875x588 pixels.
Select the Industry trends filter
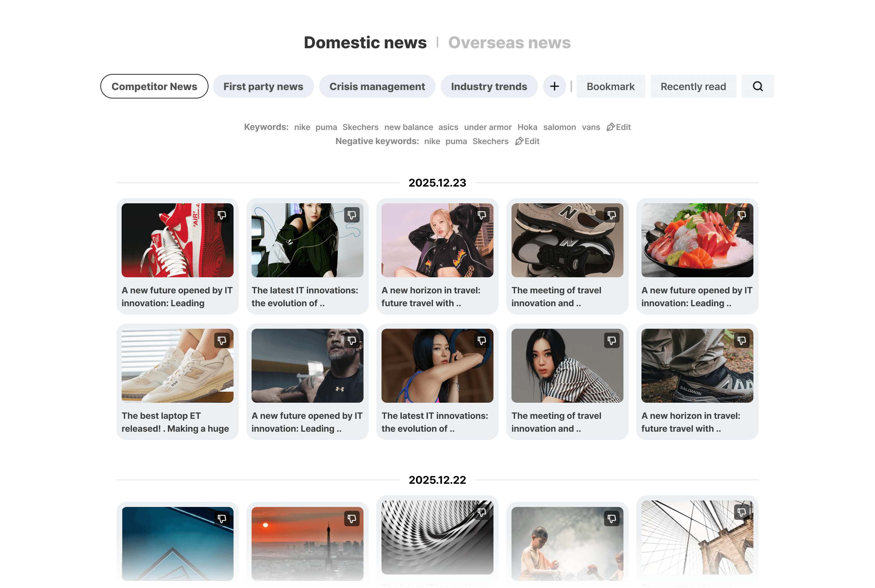(x=489, y=86)
